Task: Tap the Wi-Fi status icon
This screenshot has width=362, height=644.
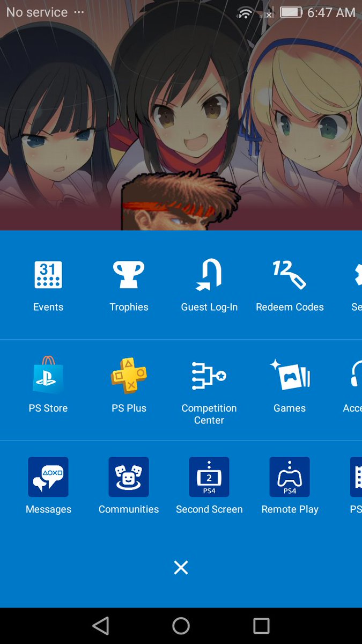Action: (x=246, y=13)
